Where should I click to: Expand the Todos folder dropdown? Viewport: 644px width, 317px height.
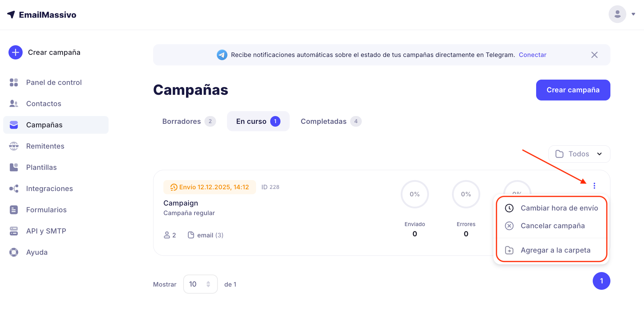pyautogui.click(x=579, y=154)
